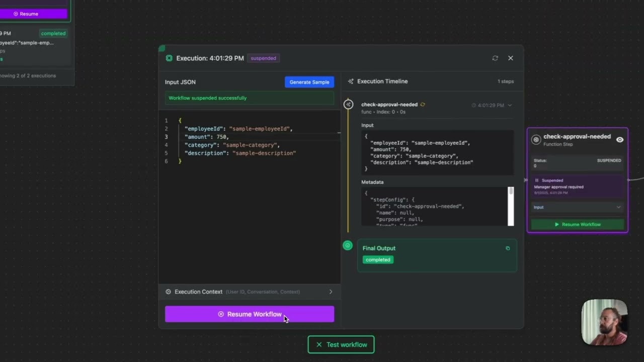Click X icon on Test workflow button
Viewport: 644px width, 362px height.
[319, 345]
